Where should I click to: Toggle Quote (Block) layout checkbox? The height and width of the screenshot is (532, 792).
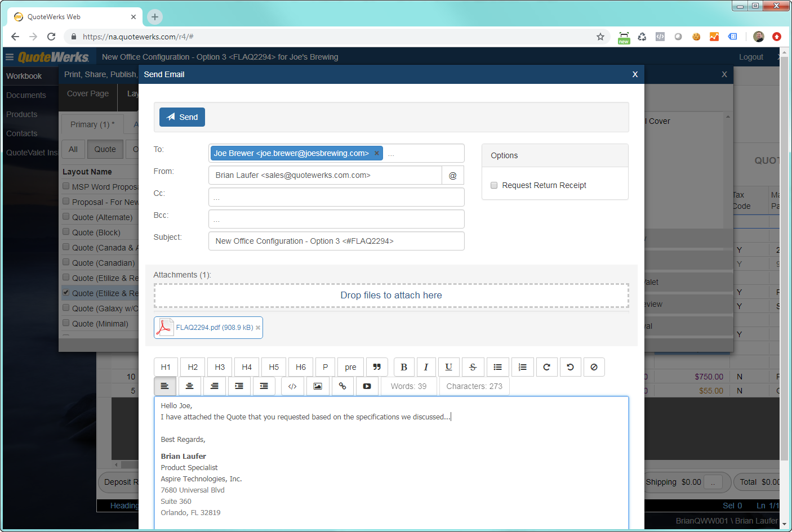click(x=66, y=232)
